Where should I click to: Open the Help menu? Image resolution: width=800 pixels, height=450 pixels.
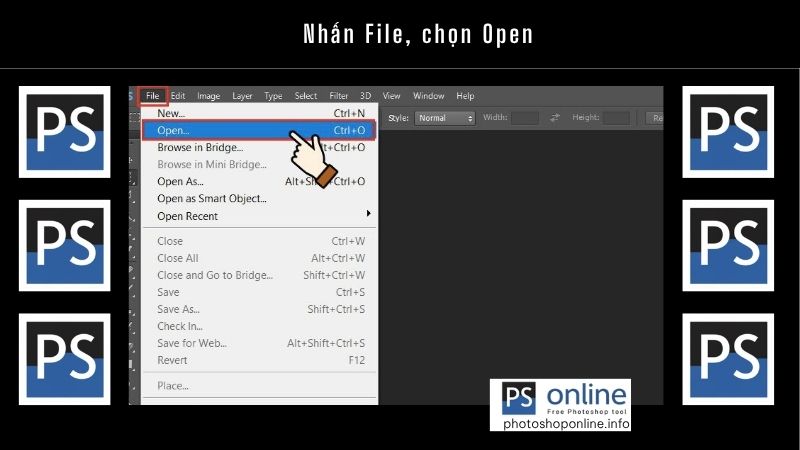tap(465, 96)
